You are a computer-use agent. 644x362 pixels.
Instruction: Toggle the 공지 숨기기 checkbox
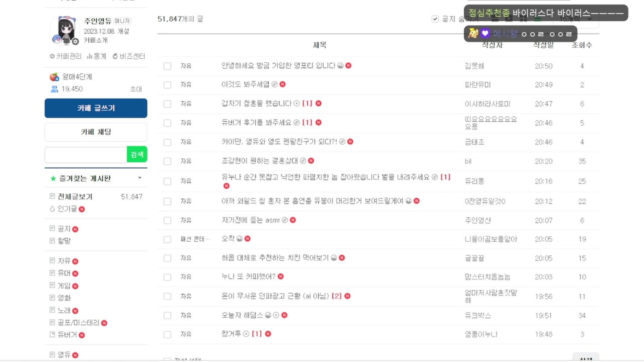point(435,19)
